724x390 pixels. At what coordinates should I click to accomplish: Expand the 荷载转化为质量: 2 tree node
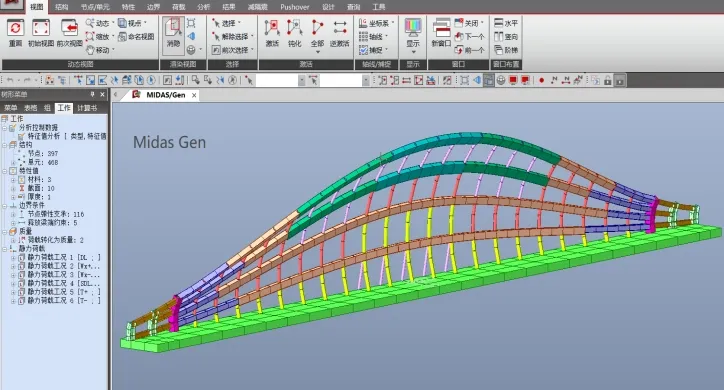[x=13, y=240]
